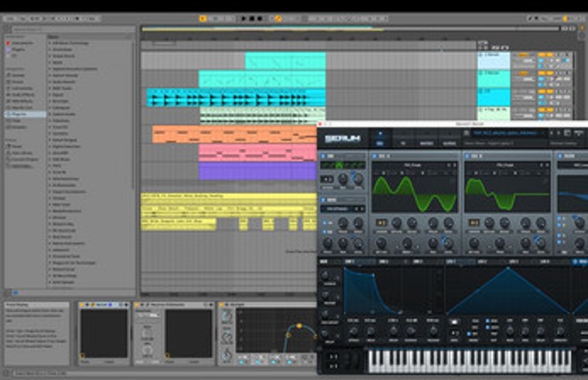Load the previous Serum preset with left arrow
The height and width of the screenshot is (380, 588).
551,133
